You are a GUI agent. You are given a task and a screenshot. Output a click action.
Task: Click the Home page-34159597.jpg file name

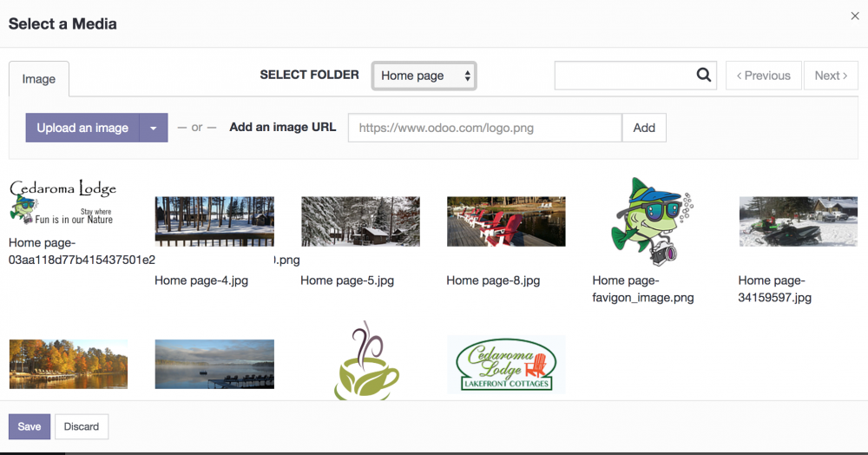774,289
